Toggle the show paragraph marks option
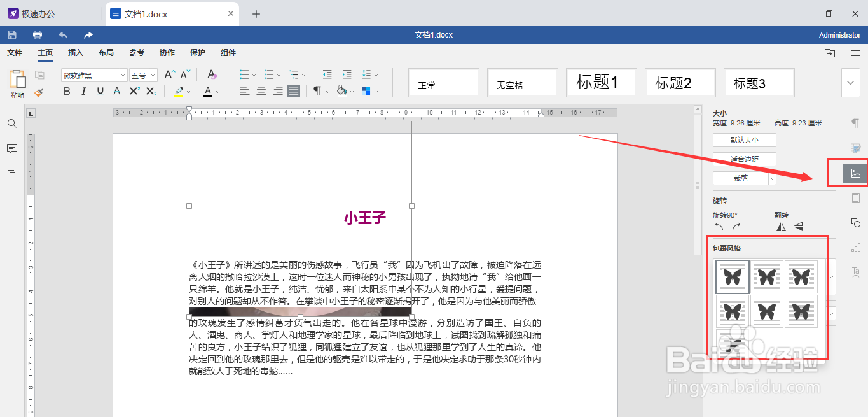Viewport: 868px width, 417px height. point(318,91)
